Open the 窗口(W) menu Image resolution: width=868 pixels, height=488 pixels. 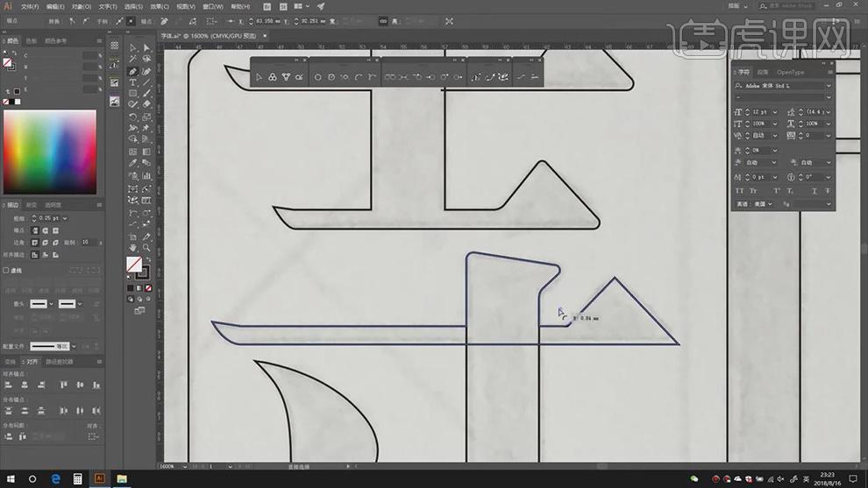[x=213, y=7]
